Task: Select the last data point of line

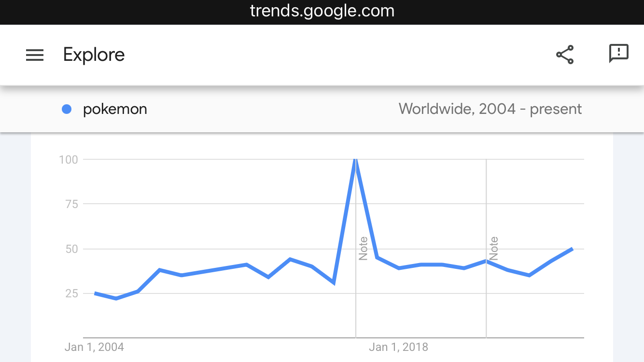Action: 573,249
